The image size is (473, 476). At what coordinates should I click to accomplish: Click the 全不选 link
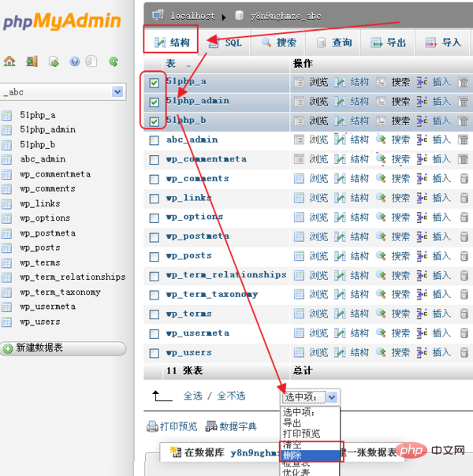coord(231,396)
